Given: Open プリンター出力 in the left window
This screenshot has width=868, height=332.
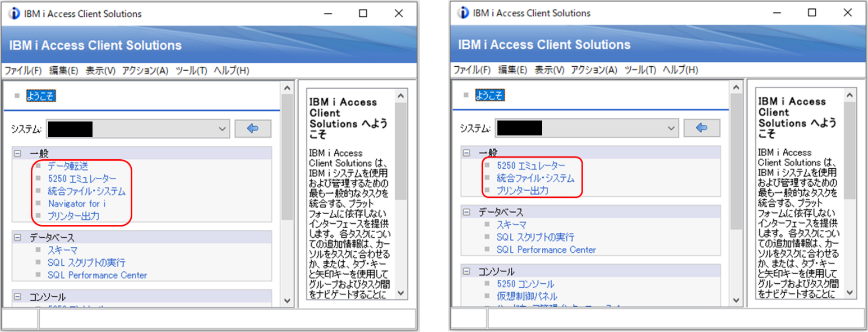Looking at the screenshot, I should (73, 216).
